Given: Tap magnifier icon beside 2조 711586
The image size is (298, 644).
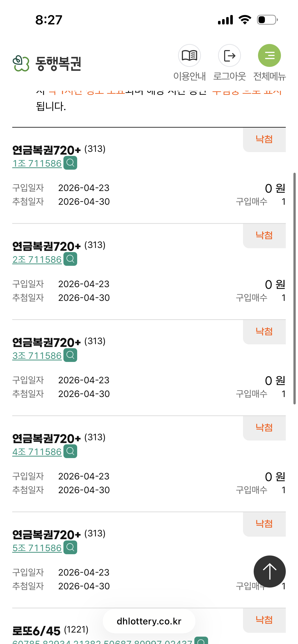Looking at the screenshot, I should pos(70,259).
